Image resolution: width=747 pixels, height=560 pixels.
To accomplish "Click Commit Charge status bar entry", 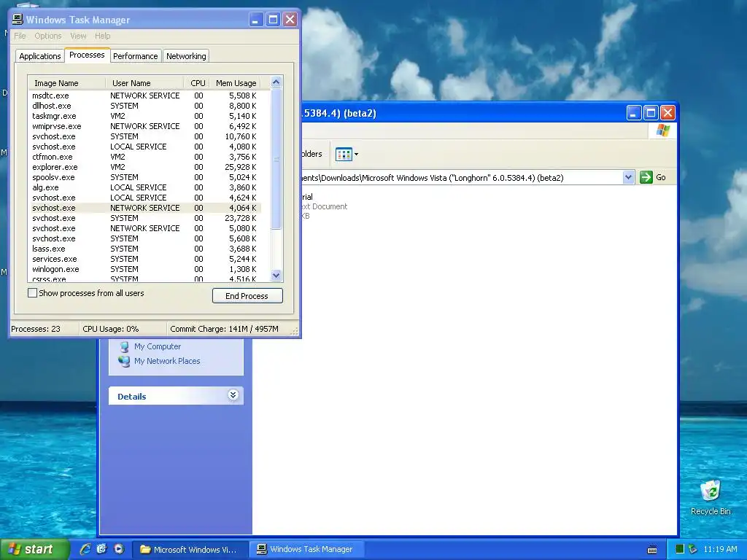I will tap(224, 329).
